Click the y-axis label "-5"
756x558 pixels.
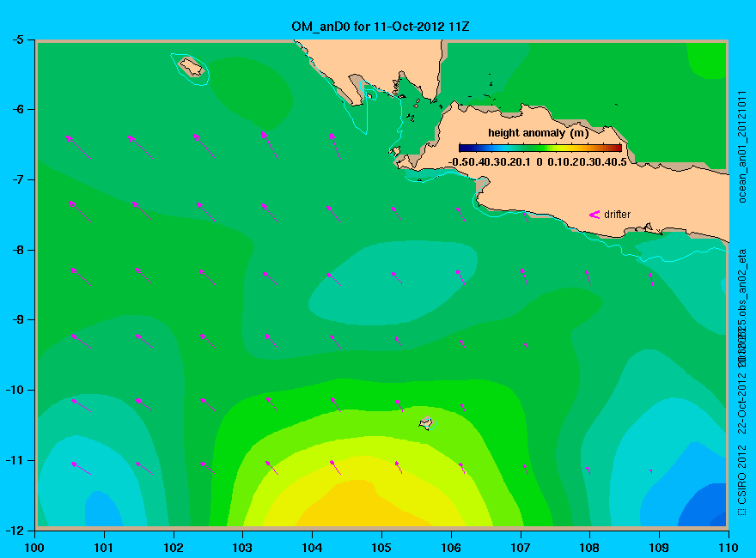[18, 39]
